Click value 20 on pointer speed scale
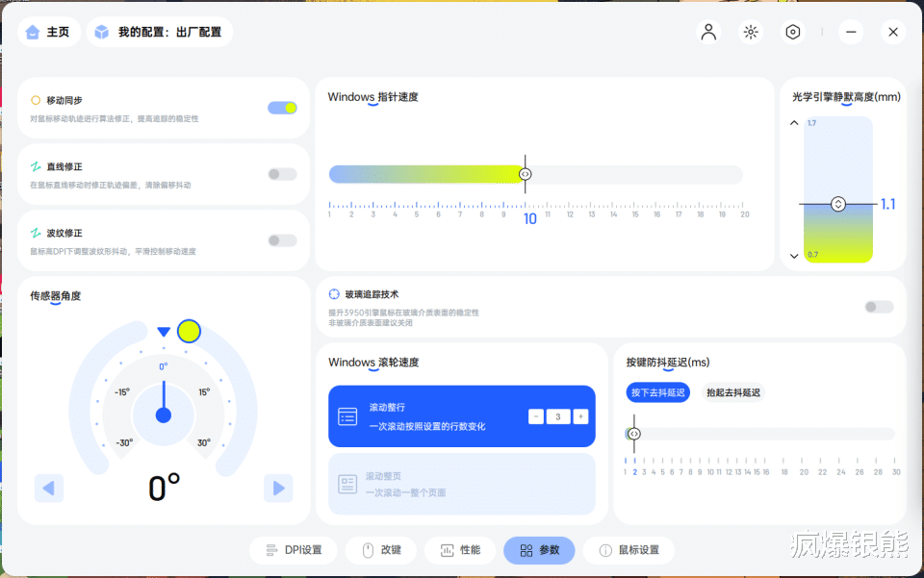Image resolution: width=924 pixels, height=578 pixels. pos(745,214)
